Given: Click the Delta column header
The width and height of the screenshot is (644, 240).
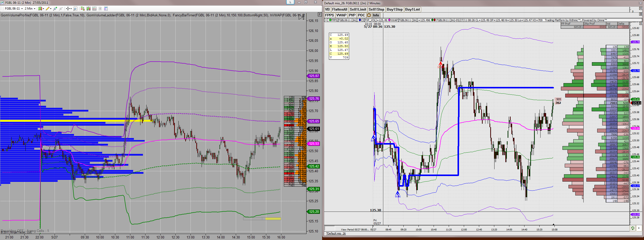Looking at the screenshot, I should pyautogui.click(x=623, y=24).
